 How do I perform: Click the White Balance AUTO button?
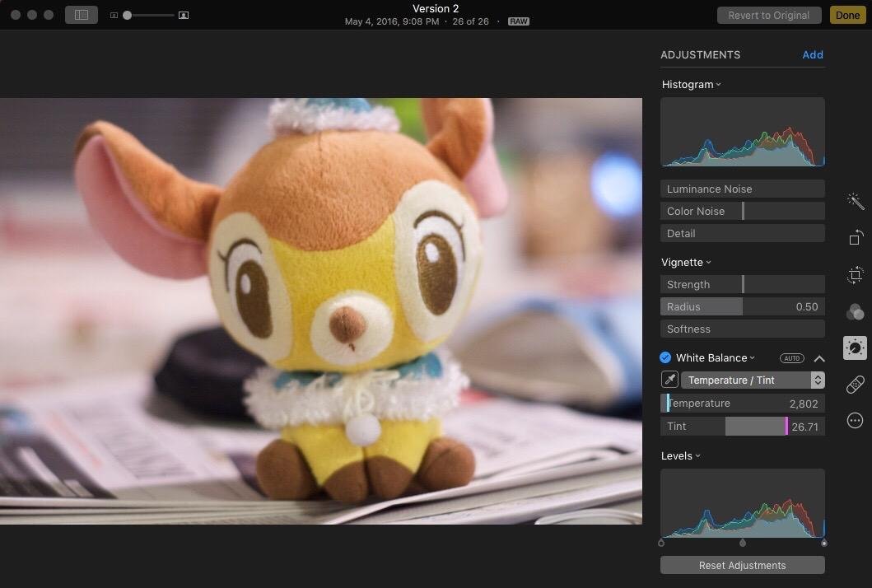coord(792,358)
